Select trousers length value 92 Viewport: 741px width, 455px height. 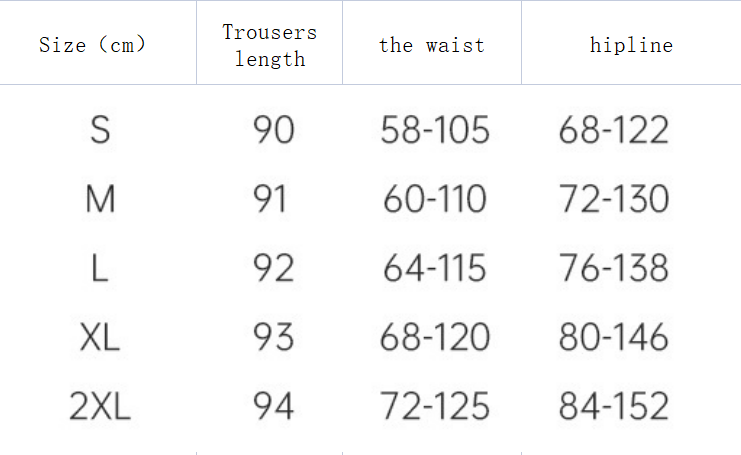(x=273, y=268)
